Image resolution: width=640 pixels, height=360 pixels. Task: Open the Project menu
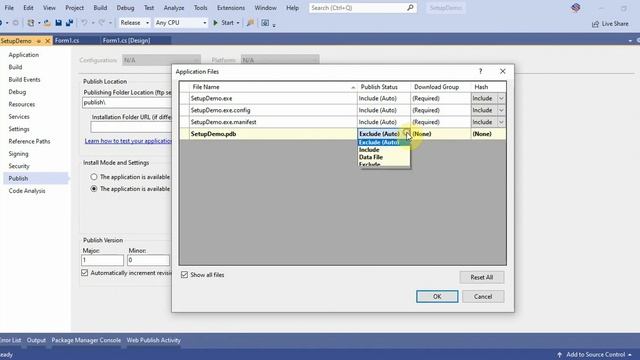click(x=74, y=8)
